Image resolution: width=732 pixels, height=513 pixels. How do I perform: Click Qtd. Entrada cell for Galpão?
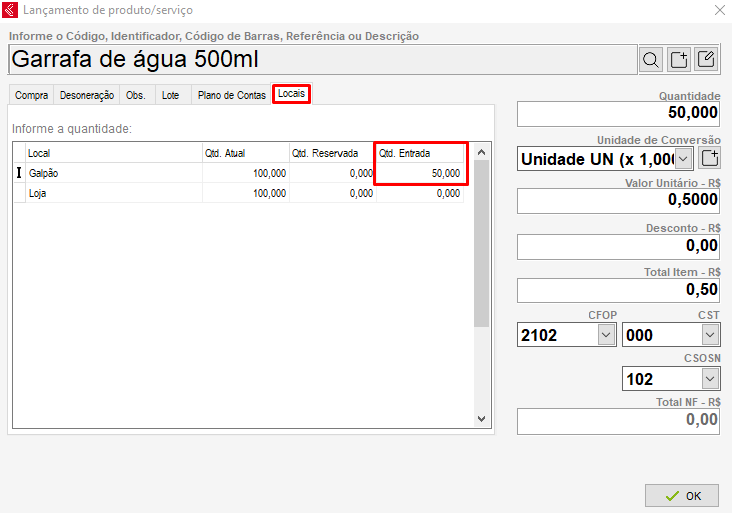click(420, 173)
